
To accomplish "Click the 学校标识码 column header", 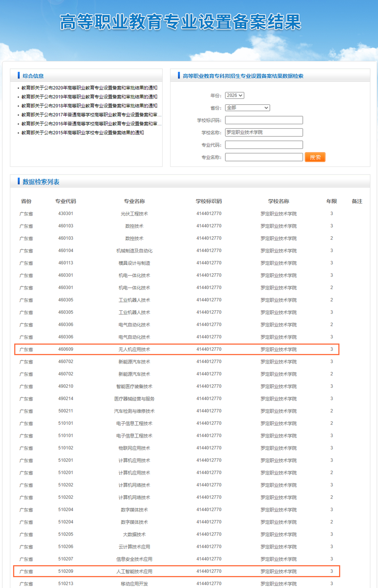I will click(208, 201).
